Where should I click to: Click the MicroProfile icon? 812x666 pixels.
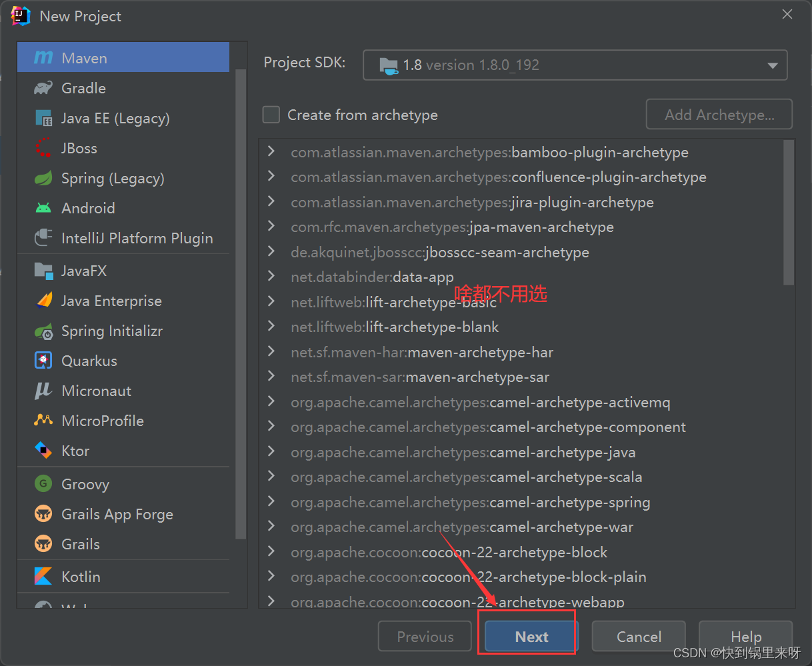(x=43, y=421)
